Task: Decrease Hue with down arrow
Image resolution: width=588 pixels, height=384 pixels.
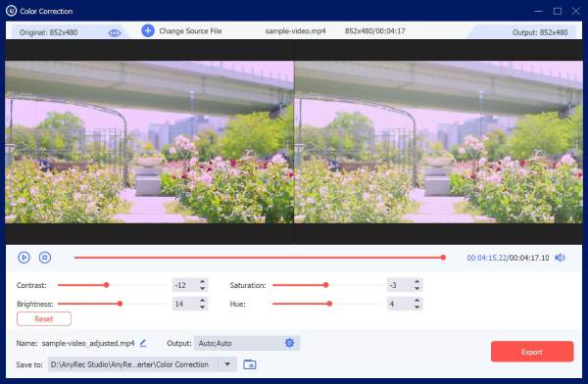Action: click(x=417, y=308)
